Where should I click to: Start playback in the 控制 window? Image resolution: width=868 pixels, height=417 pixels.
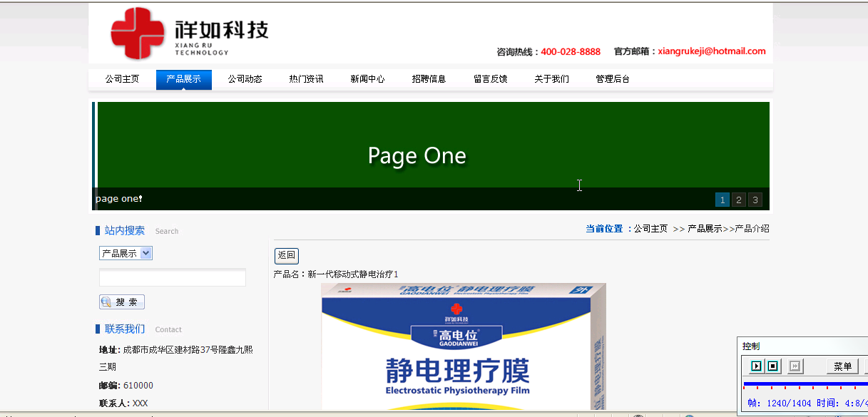tap(756, 366)
